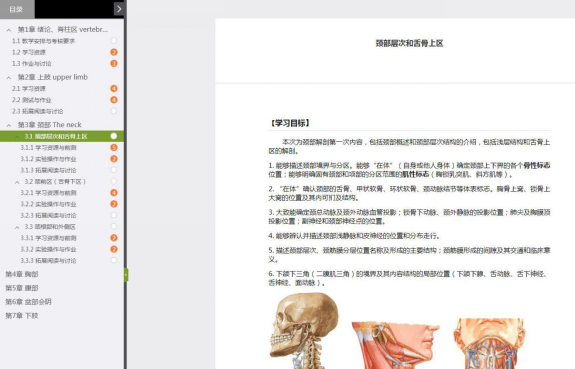Viewport: 575px width, 369px height.
Task: Collapse 第1章 with its chevron
Action: tap(9, 30)
